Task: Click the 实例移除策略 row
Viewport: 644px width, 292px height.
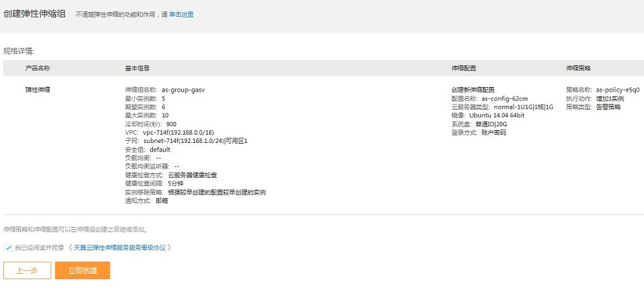Action: click(x=195, y=192)
